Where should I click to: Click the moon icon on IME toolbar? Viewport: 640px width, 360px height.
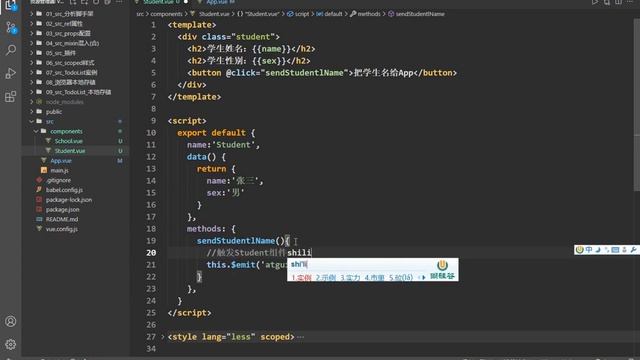pyautogui.click(x=598, y=250)
